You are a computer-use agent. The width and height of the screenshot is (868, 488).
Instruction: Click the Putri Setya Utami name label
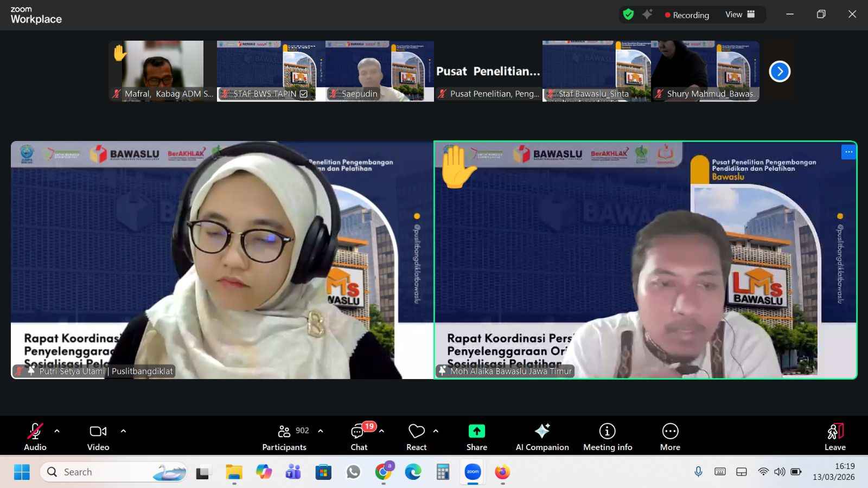[x=93, y=371]
